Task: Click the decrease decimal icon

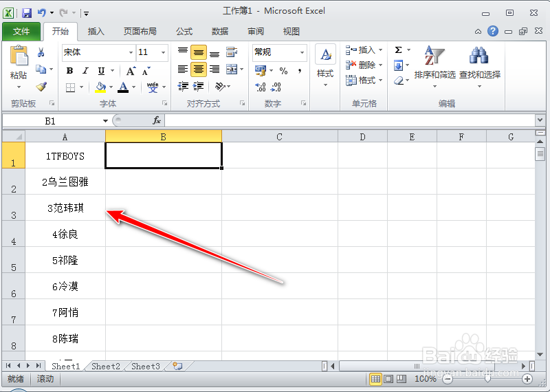Action: tap(276, 87)
